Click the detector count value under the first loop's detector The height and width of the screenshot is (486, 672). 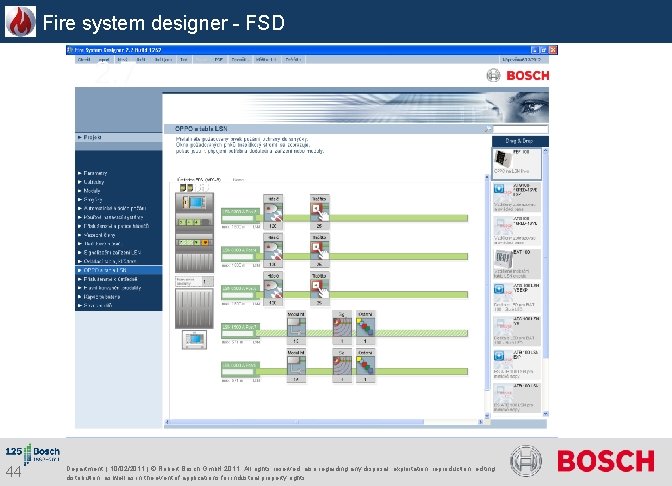point(273,226)
